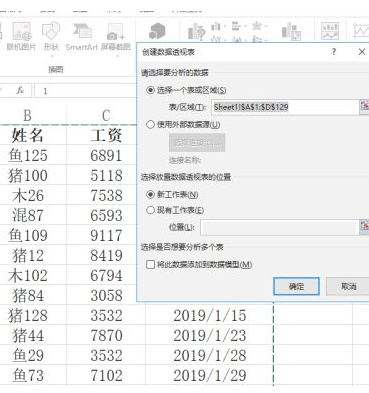Select cell 7870
This screenshot has height=393, width=369.
106,335
